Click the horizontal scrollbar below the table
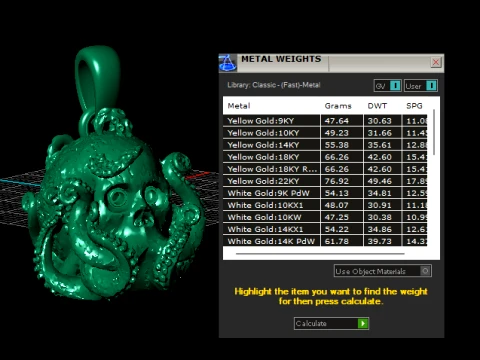 point(320,254)
